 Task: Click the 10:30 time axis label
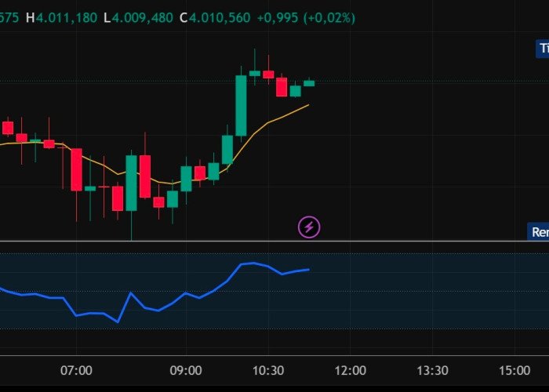pos(268,370)
